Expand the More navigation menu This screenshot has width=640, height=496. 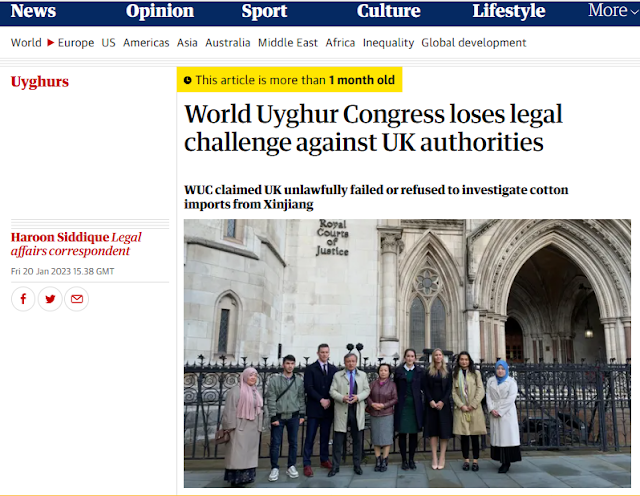(613, 11)
